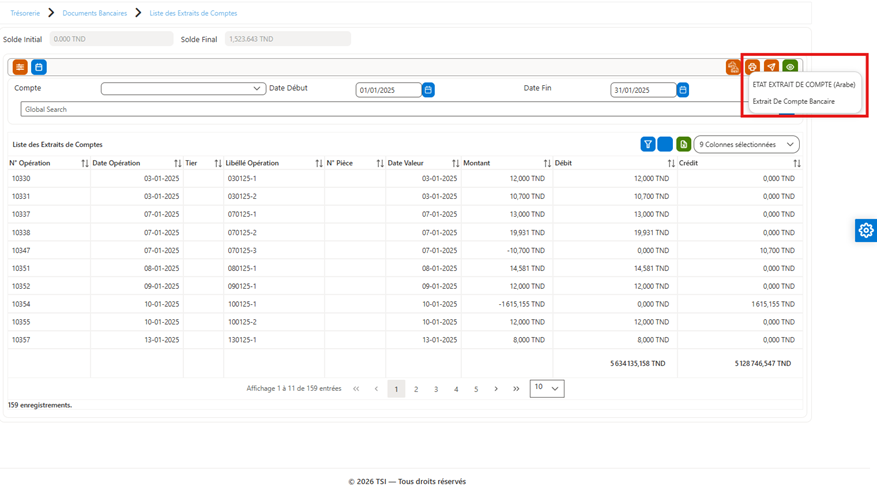Open the Date Fin calendar picker icon
Image resolution: width=877 pixels, height=491 pixels.
(x=683, y=89)
